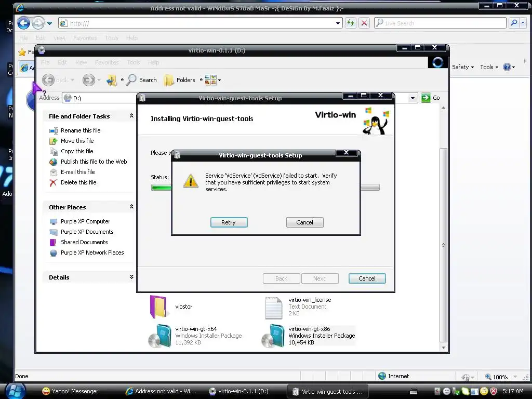
Task: Collapse the Other Places panel
Action: point(131,207)
